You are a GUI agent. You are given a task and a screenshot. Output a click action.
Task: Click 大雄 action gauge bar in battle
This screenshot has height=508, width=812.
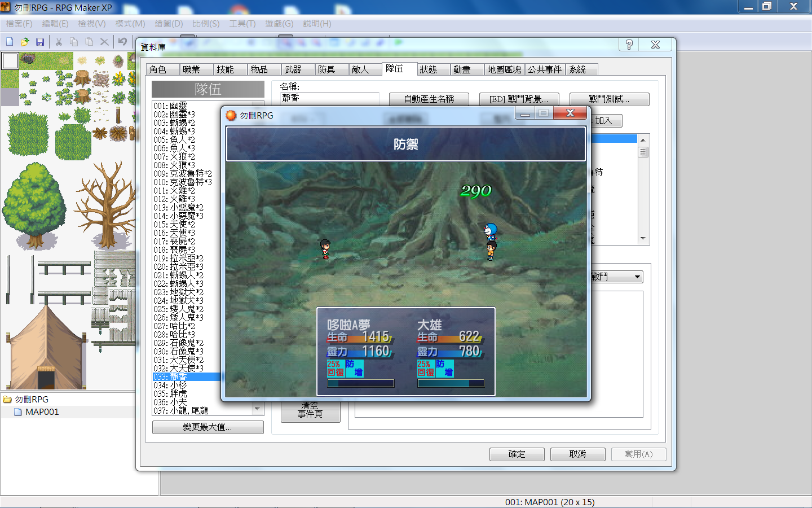tap(451, 383)
